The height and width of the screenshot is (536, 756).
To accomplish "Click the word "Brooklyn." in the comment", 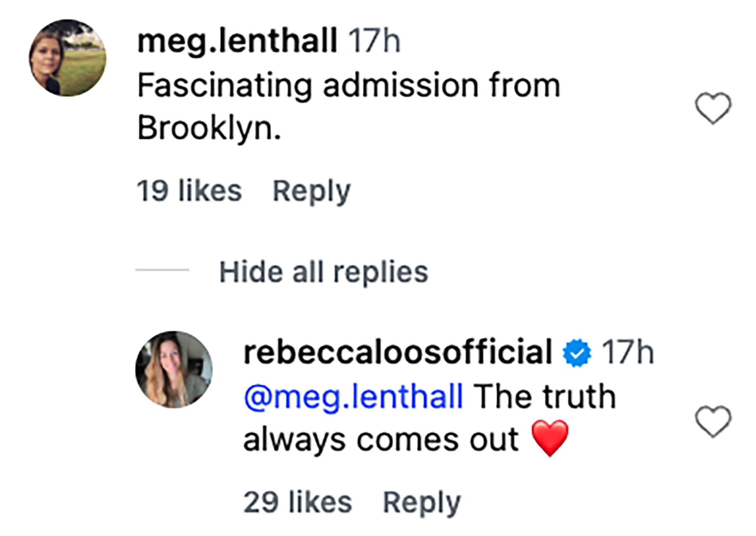I will click(x=209, y=128).
